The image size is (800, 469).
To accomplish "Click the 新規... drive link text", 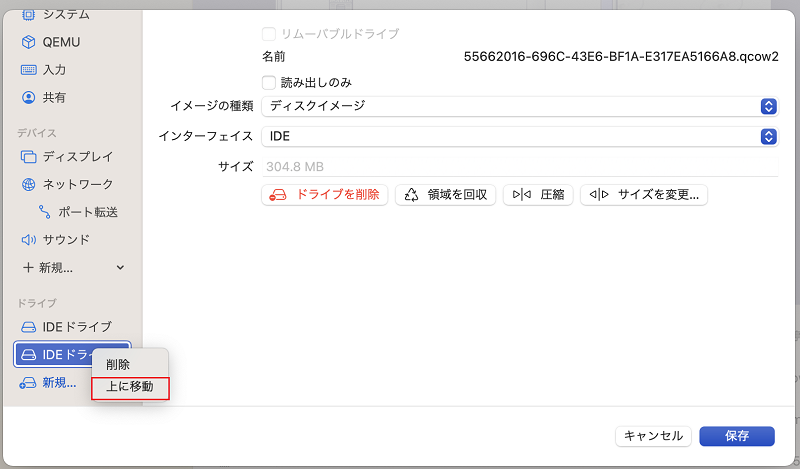I will tap(59, 383).
